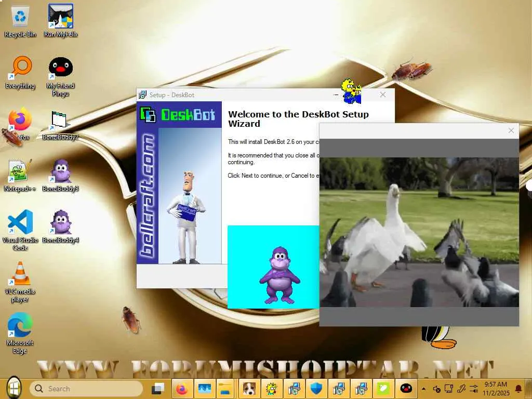Viewport: 532px width, 399px height.
Task: Open the file explorer taskbar icon
Action: point(224,389)
